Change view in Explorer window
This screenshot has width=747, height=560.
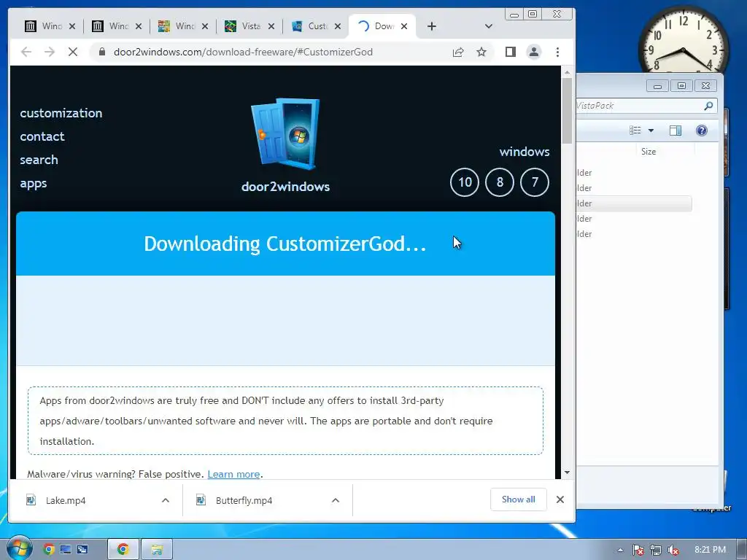coord(635,131)
